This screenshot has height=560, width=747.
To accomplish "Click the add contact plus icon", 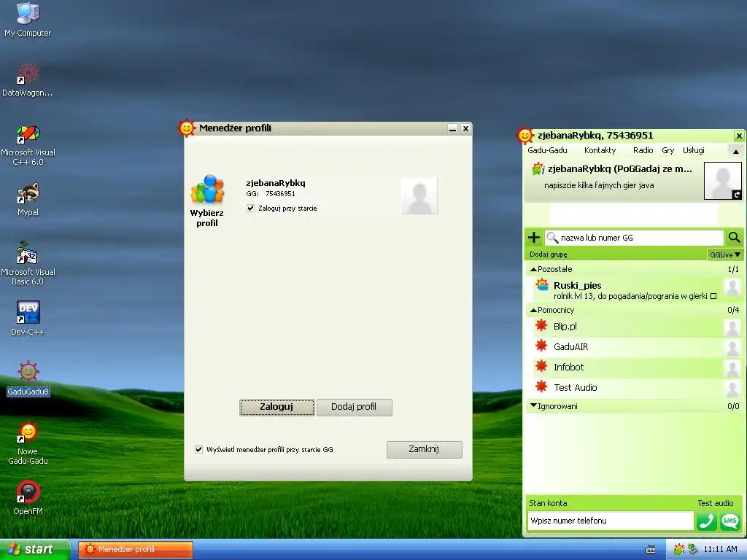I will click(534, 237).
